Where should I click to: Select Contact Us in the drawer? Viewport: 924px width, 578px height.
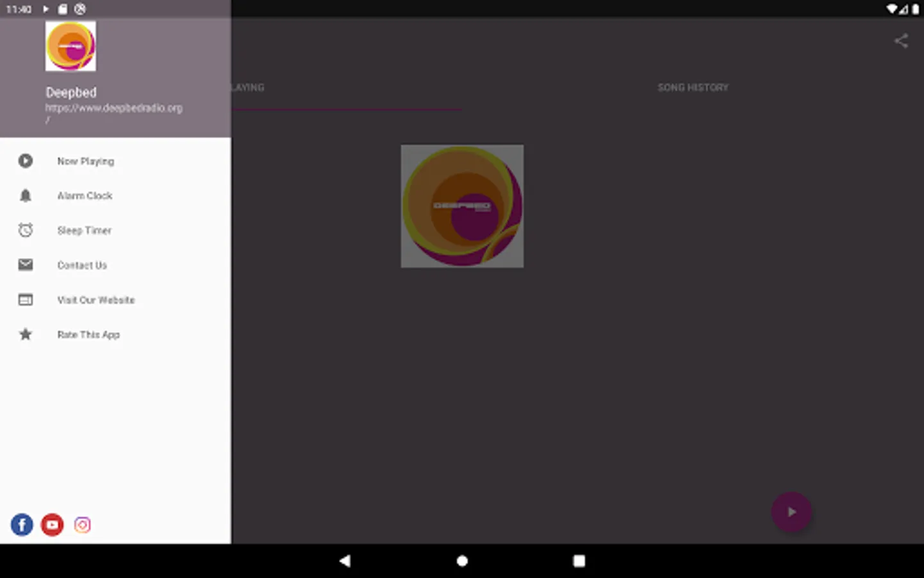click(116, 265)
